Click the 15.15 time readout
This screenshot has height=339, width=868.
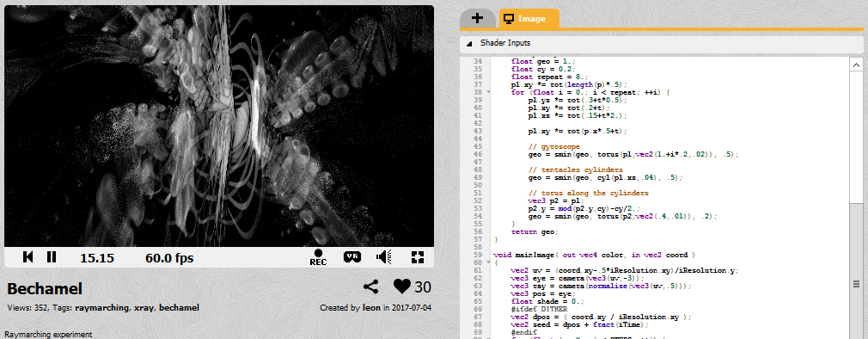click(97, 257)
